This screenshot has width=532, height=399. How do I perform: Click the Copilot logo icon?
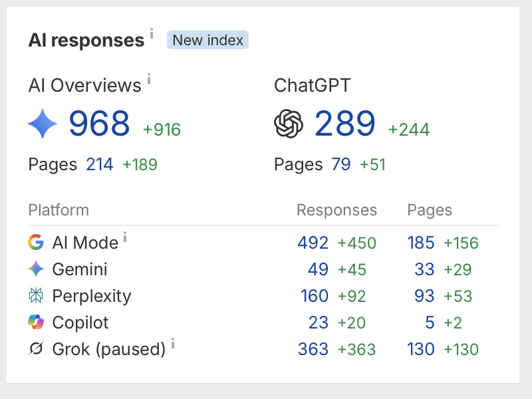point(36,322)
